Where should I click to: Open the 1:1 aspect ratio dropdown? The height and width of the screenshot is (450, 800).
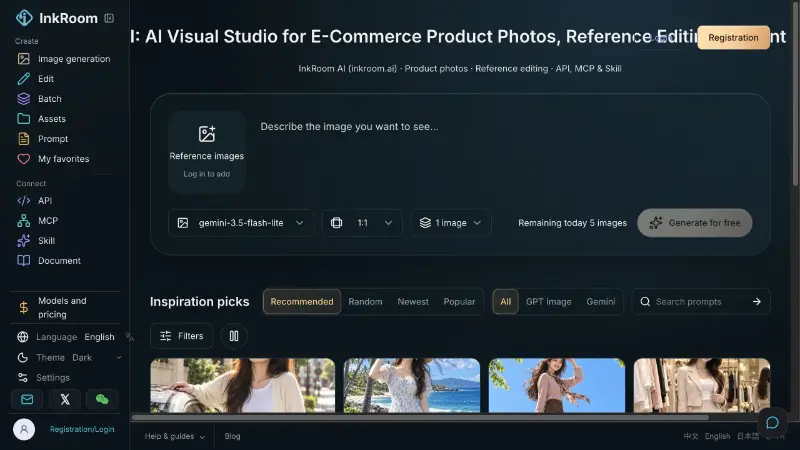pos(362,223)
